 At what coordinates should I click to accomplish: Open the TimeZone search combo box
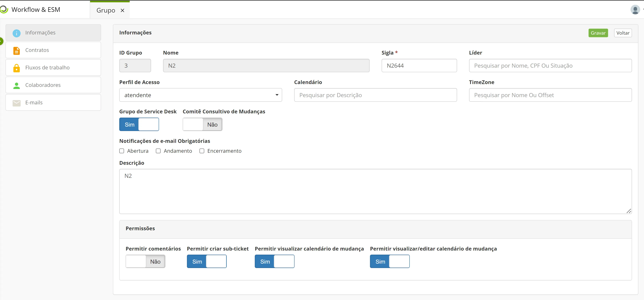tap(550, 95)
